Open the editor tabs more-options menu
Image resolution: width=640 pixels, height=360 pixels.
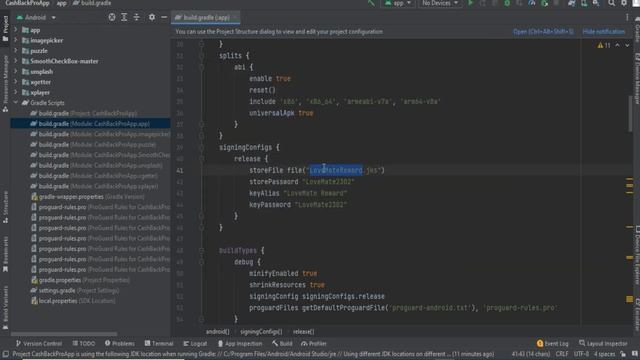point(627,17)
